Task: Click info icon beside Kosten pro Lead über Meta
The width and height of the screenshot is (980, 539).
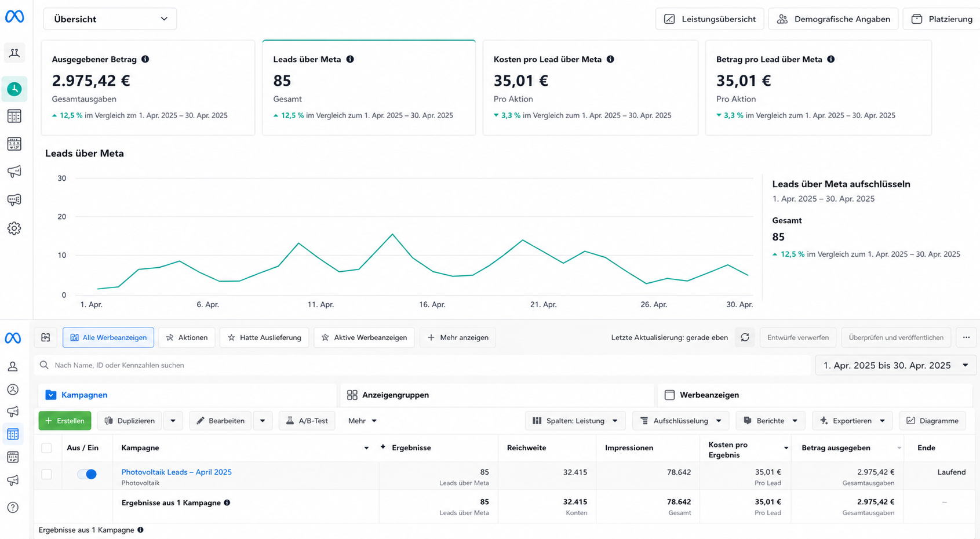Action: point(610,59)
